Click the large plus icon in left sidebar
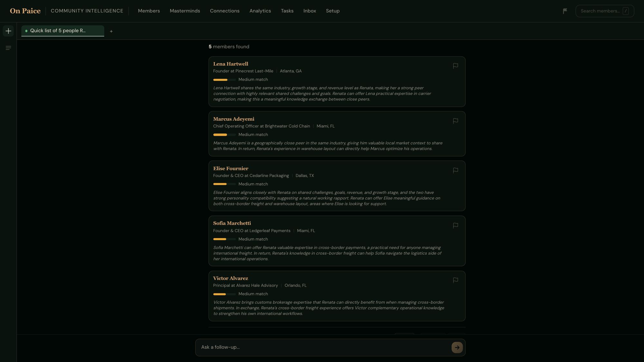 coord(8,31)
